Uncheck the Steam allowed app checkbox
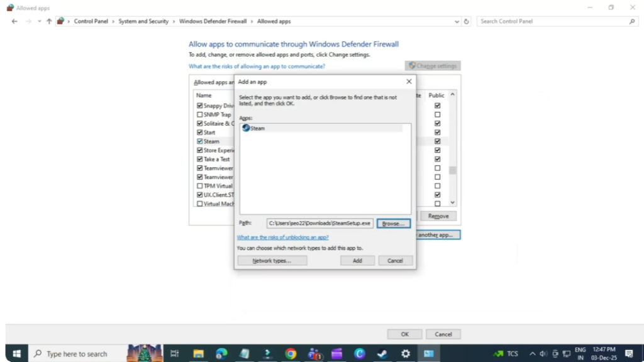The width and height of the screenshot is (644, 362). pyautogui.click(x=199, y=141)
